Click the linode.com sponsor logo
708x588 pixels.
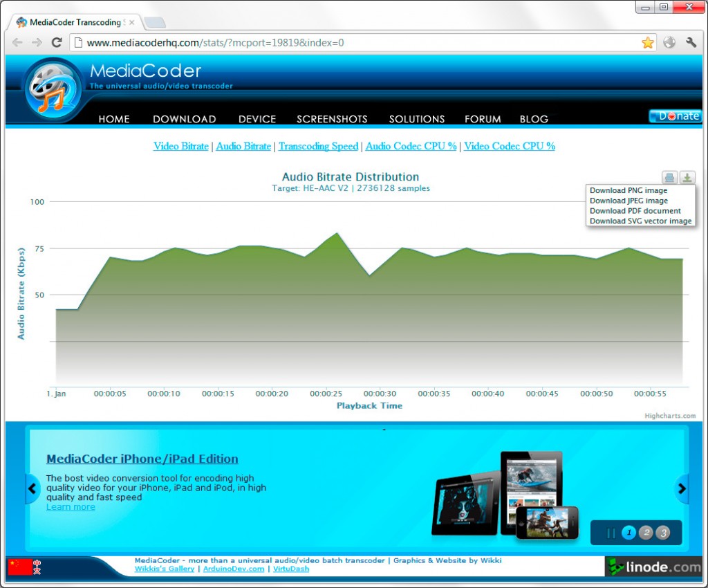653,567
